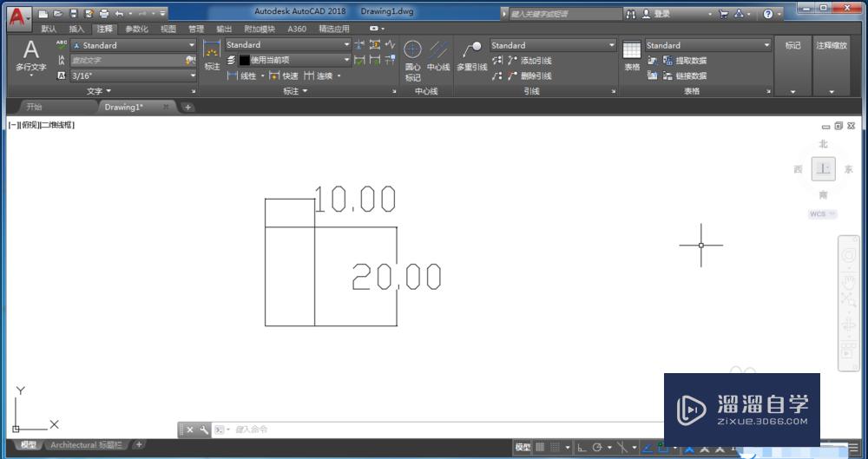Image resolution: width=868 pixels, height=459 pixels.
Task: Click the Plot printer icon
Action: (103, 14)
